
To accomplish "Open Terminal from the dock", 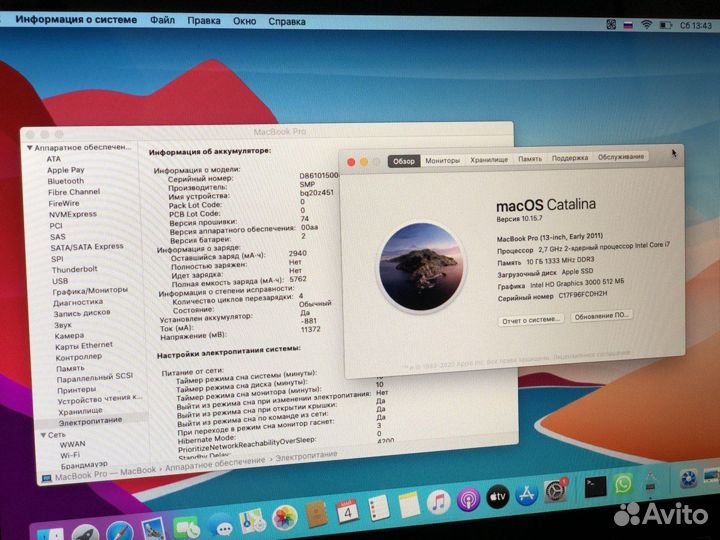I will pyautogui.click(x=596, y=487).
